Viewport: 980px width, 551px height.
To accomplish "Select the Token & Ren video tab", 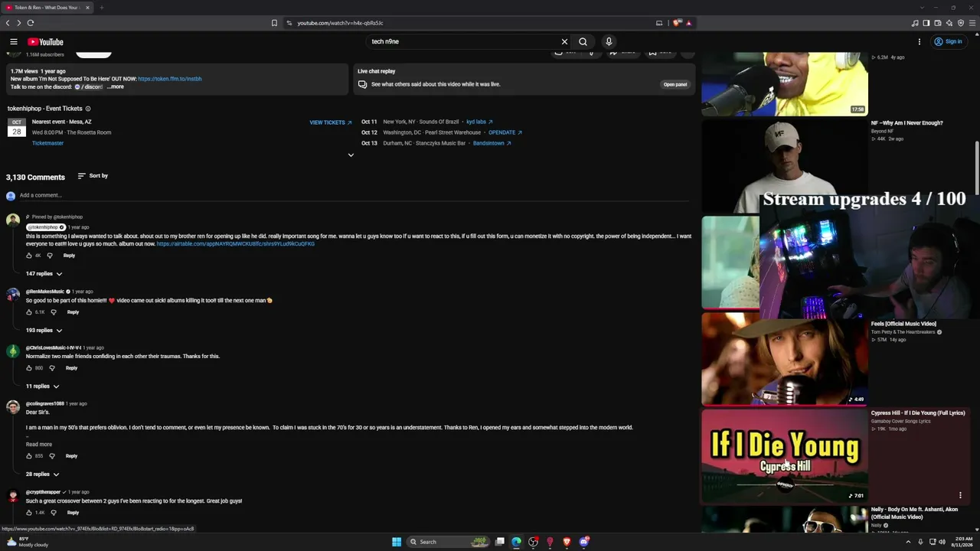I will click(x=47, y=8).
